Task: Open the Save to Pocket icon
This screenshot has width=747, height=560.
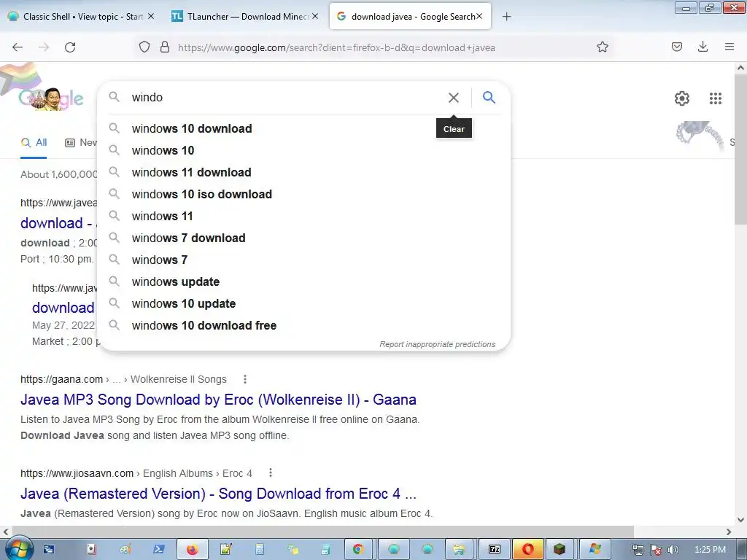Action: [x=676, y=47]
